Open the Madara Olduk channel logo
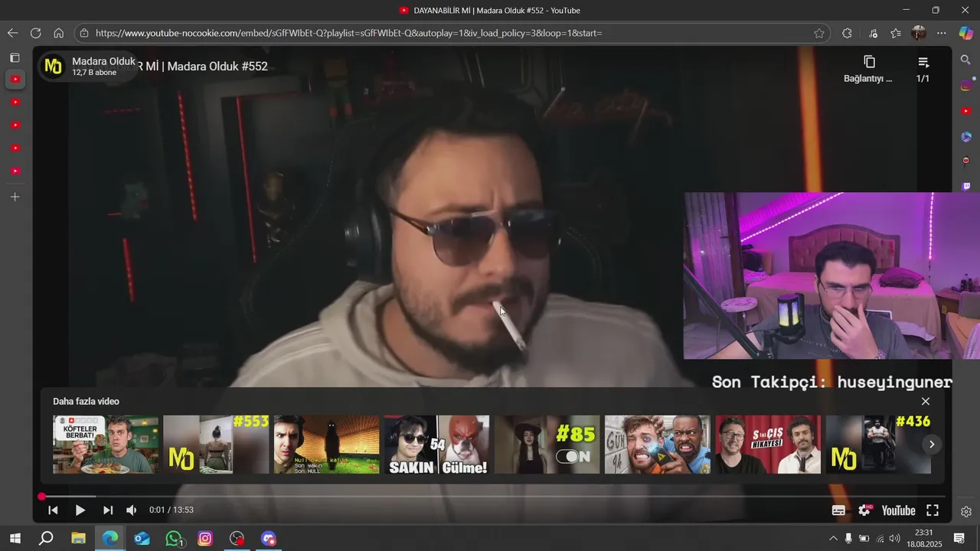Viewport: 980px width, 551px height. [53, 66]
